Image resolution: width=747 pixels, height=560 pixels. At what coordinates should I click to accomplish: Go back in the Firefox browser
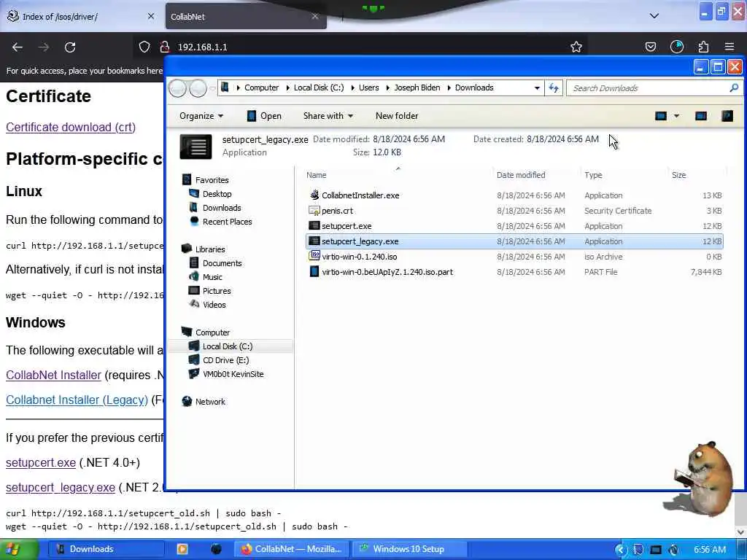pos(18,47)
